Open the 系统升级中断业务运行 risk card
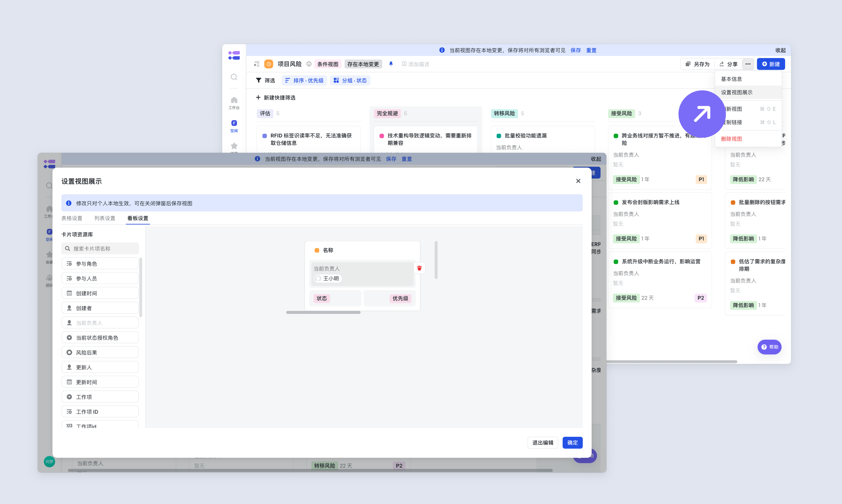The height and width of the screenshot is (504, 842). pos(660,280)
